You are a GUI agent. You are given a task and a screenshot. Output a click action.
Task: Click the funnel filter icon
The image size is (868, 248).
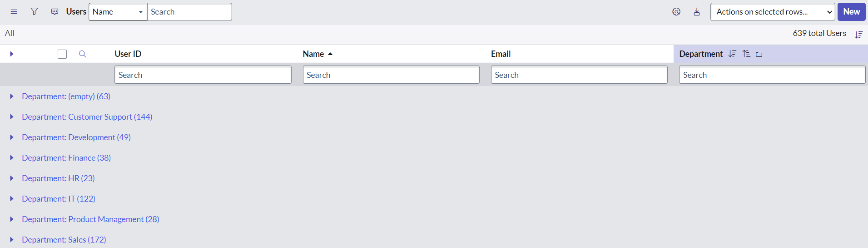pos(34,12)
